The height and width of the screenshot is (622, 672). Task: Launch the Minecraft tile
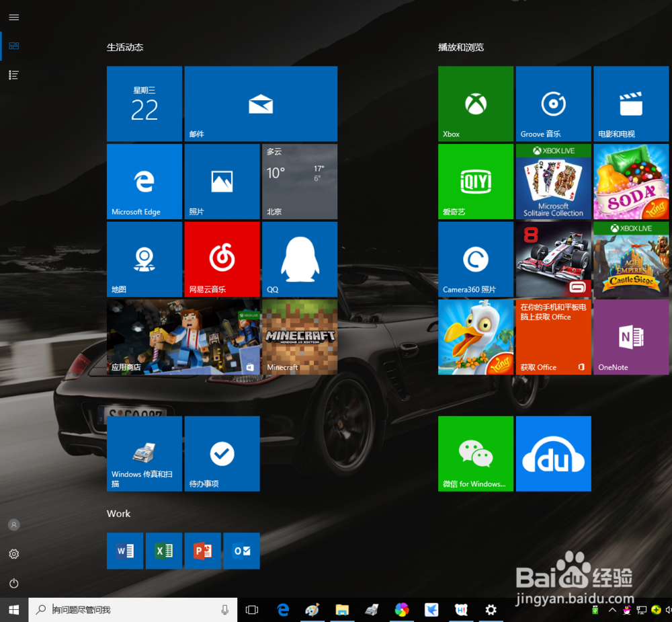coord(300,337)
